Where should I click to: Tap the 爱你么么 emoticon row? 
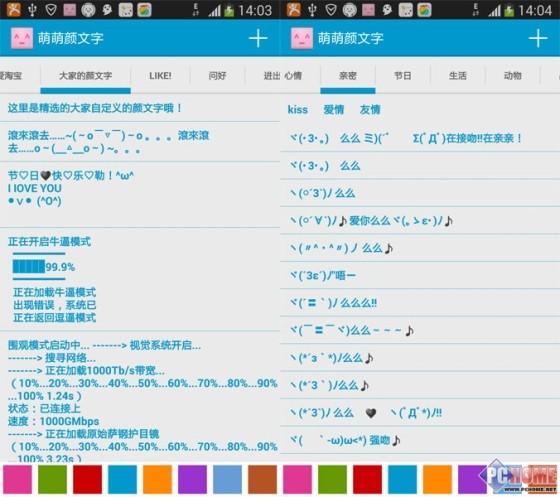pyautogui.click(x=420, y=221)
